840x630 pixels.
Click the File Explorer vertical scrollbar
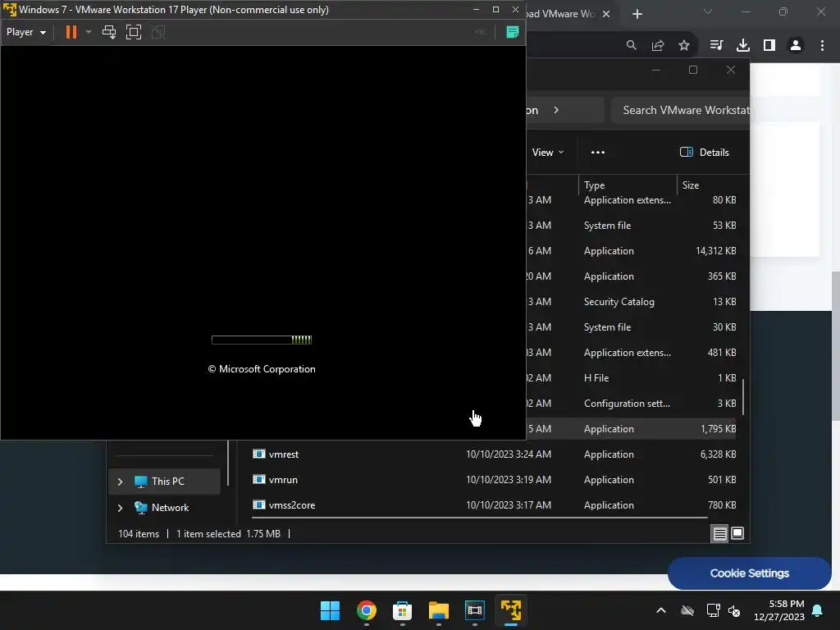point(743,396)
